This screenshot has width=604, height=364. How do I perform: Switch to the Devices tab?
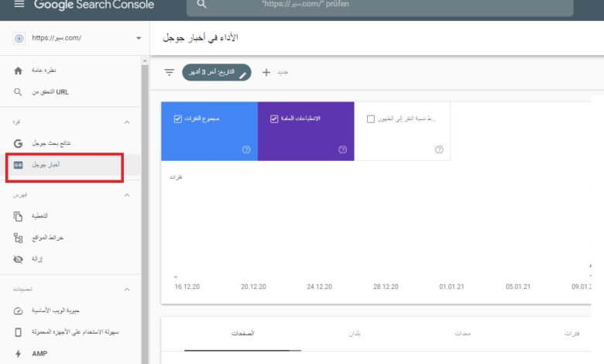462,334
